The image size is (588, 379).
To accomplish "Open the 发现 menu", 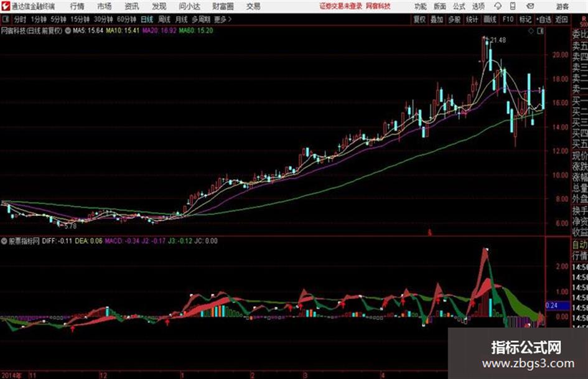I will coord(159,6).
